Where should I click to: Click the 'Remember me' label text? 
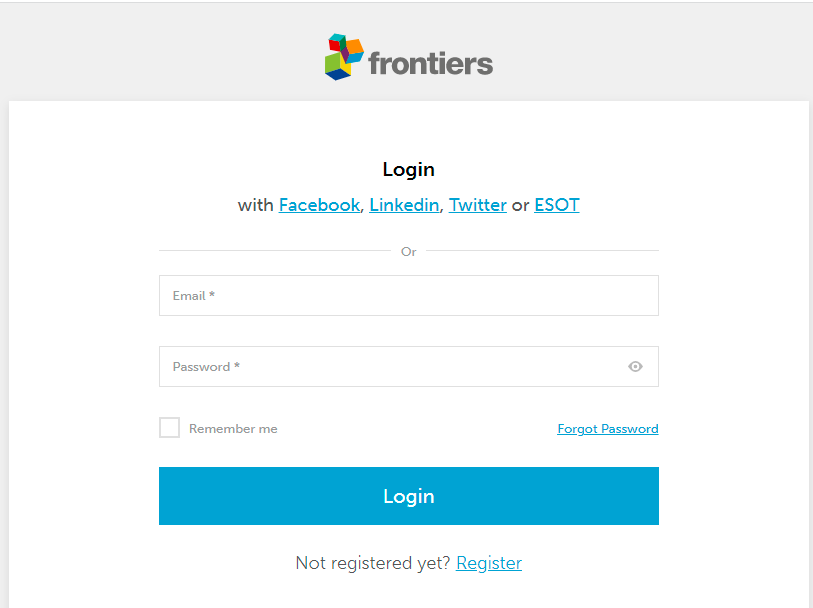(x=233, y=429)
